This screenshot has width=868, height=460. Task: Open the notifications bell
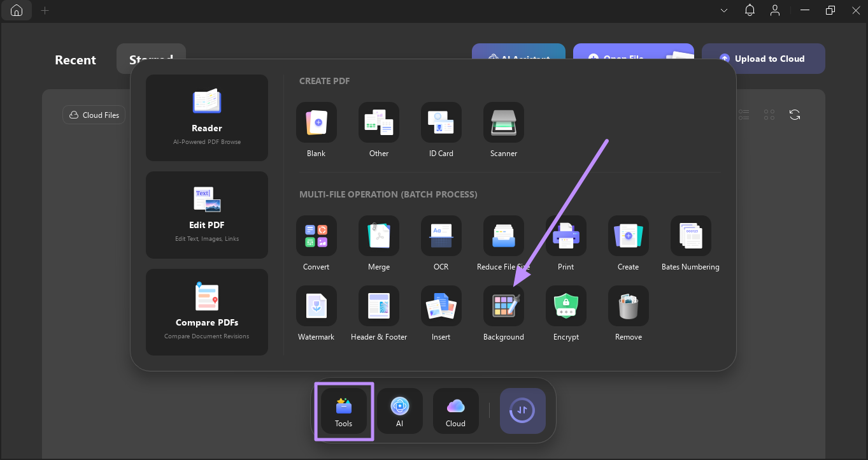tap(750, 10)
